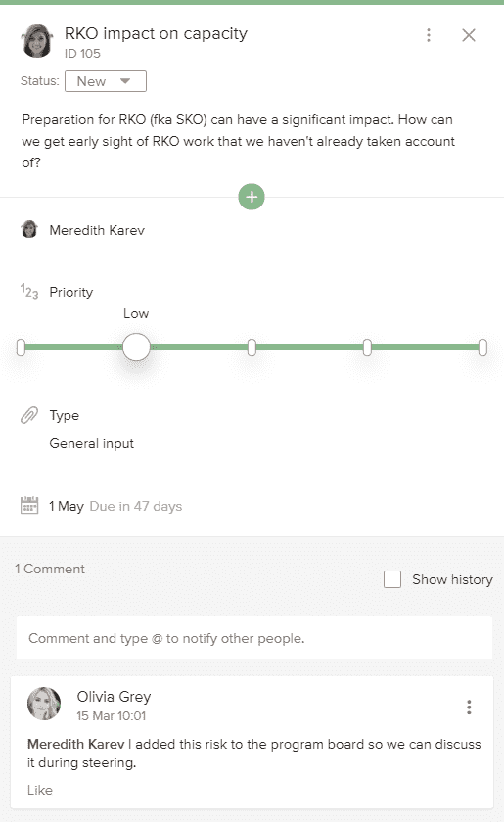Set priority slider to the middle stop
Image resolution: width=504 pixels, height=822 pixels.
coord(252,347)
